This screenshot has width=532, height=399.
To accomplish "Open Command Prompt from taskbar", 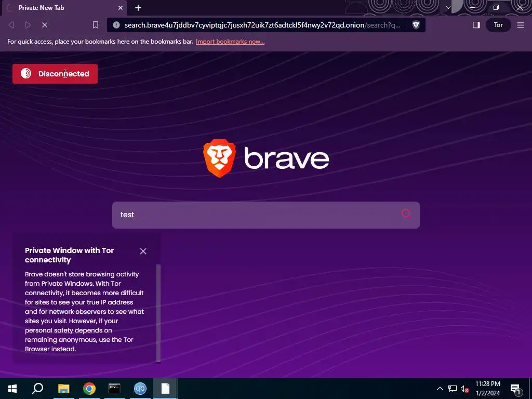I will pos(114,389).
